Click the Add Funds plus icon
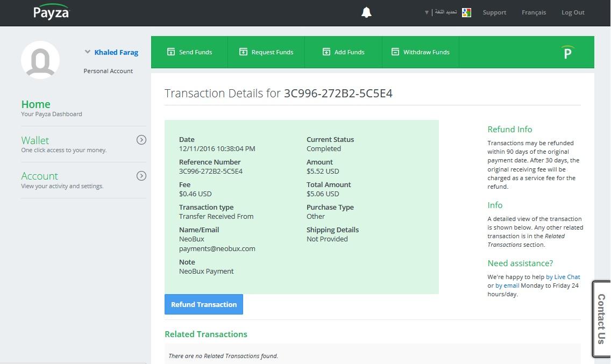Image resolution: width=611 pixels, height=364 pixels. (326, 52)
